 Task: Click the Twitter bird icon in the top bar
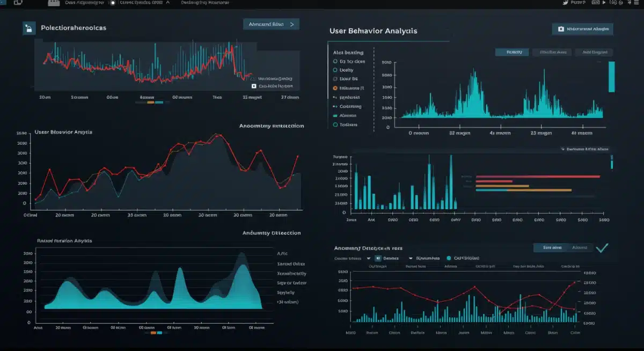tap(566, 3)
